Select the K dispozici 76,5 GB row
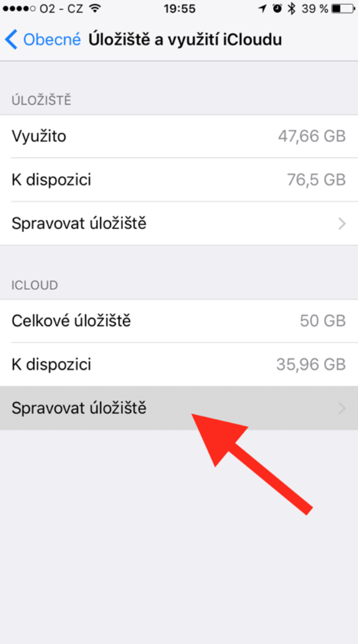Image resolution: width=358 pixels, height=644 pixels. [179, 180]
